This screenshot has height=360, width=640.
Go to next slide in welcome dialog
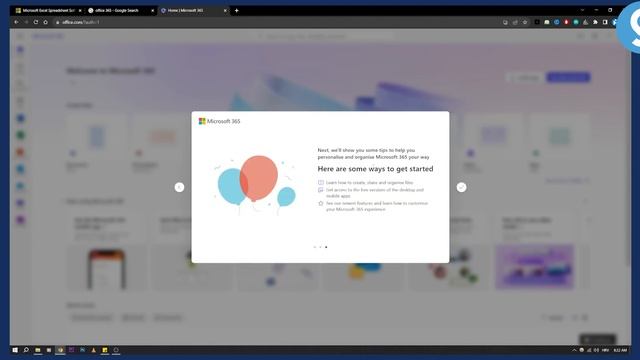[461, 187]
